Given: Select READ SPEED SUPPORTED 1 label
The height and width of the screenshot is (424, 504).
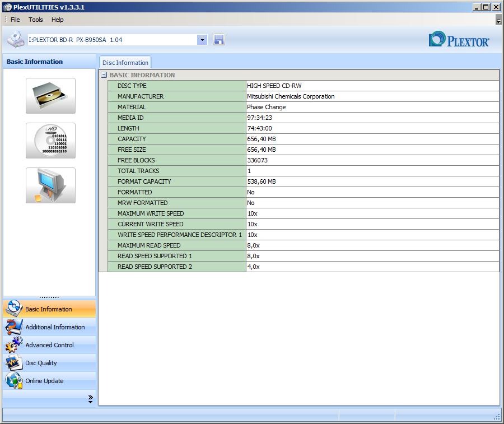Looking at the screenshot, I should pyautogui.click(x=155, y=256).
